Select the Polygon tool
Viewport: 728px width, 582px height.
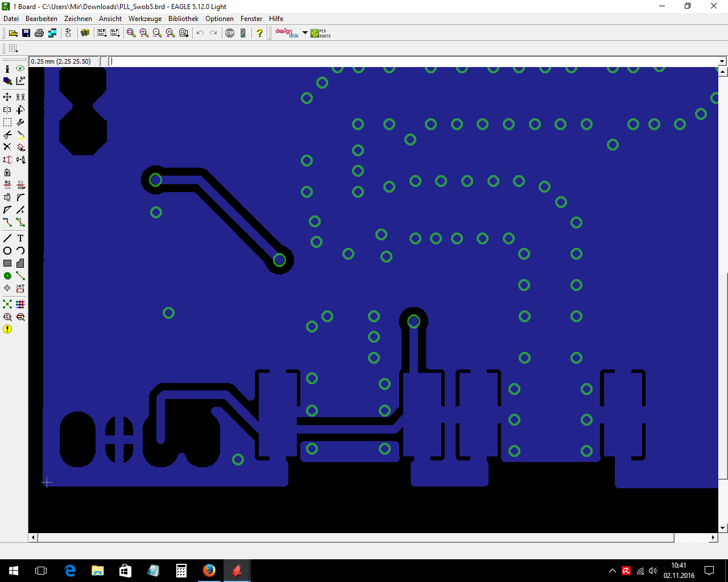click(x=20, y=263)
